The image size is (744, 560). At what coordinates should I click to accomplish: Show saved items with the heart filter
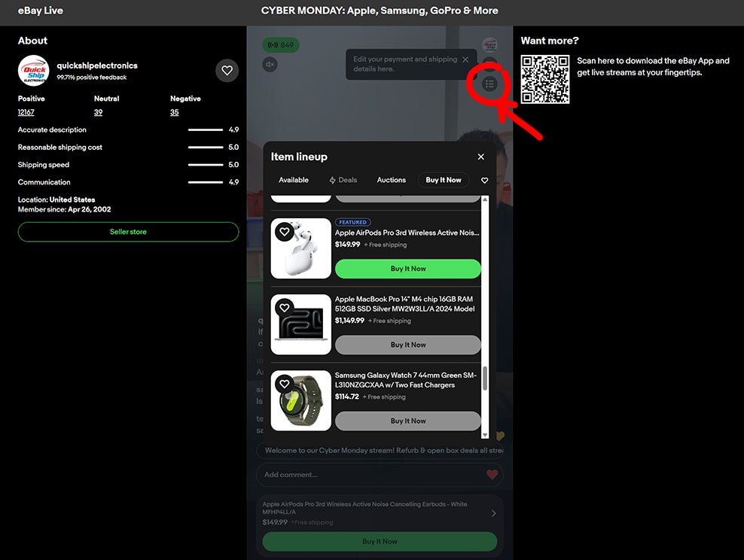coord(484,181)
